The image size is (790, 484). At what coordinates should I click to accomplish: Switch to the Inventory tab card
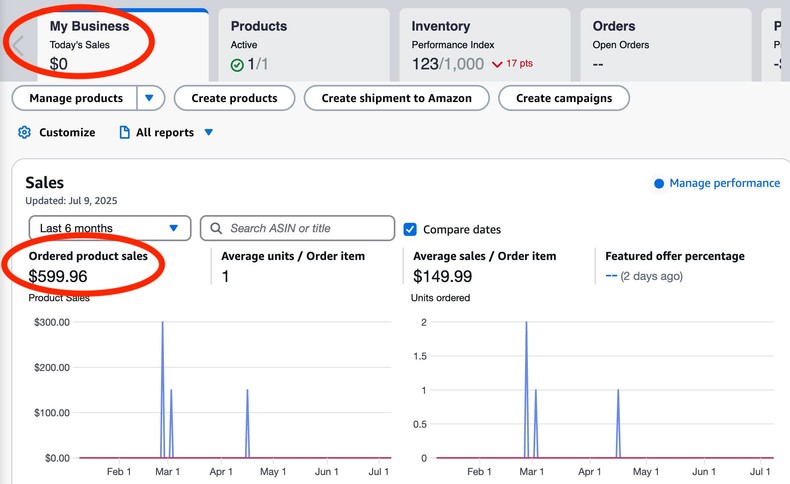(x=484, y=45)
